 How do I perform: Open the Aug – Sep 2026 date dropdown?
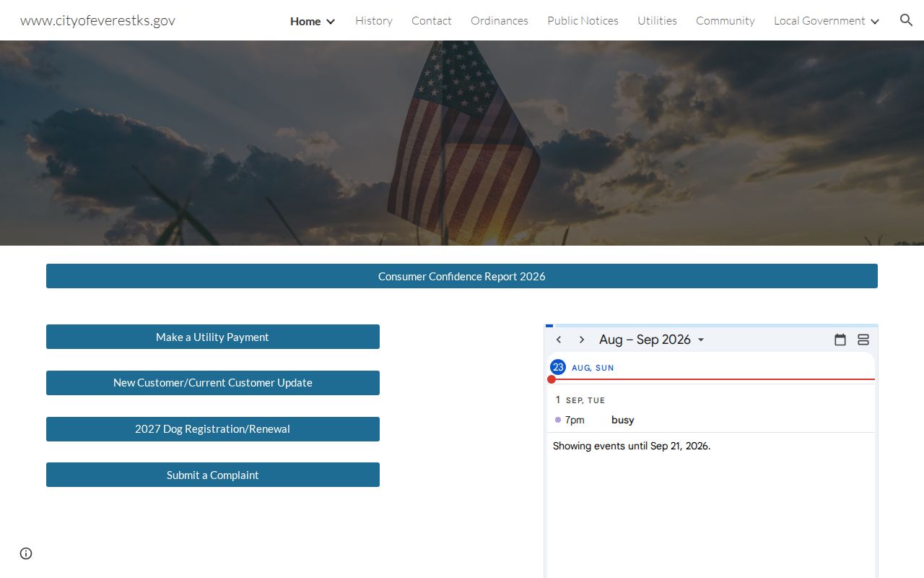click(652, 340)
